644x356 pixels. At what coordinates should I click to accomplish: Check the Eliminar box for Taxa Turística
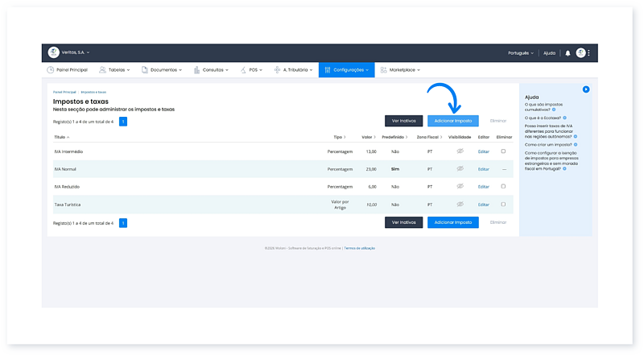(x=504, y=205)
